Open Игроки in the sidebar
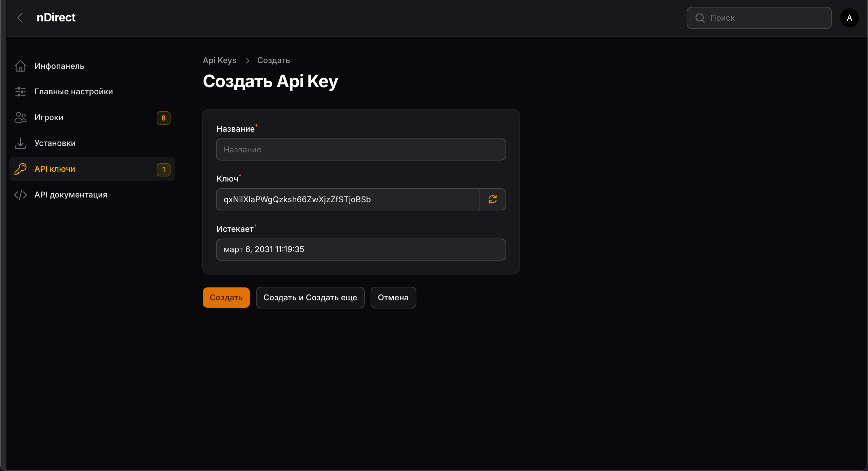 click(x=49, y=117)
